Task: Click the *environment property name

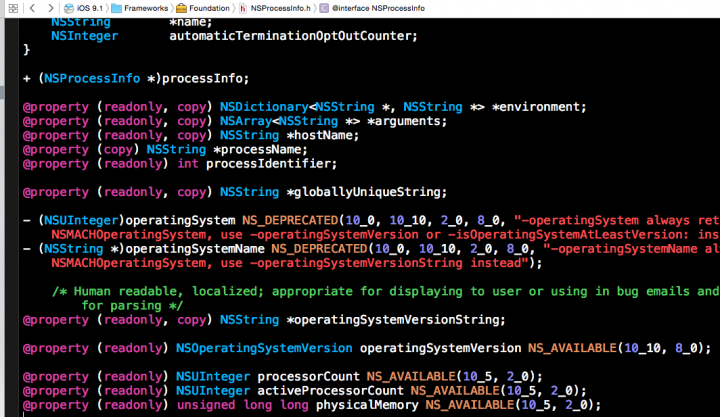Action: 536,107
